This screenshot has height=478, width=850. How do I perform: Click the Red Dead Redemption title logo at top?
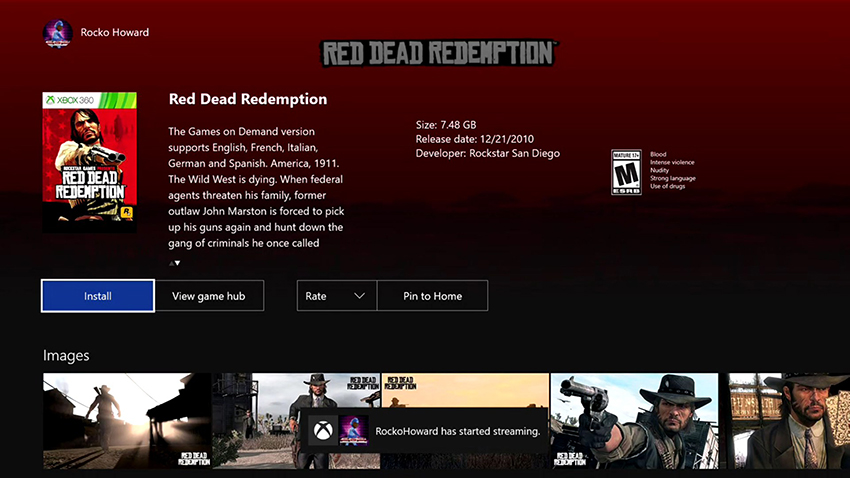(x=440, y=54)
